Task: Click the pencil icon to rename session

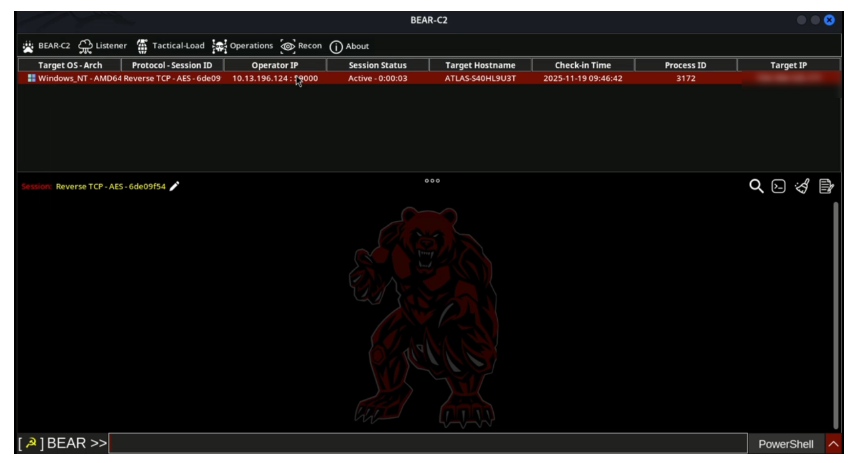Action: [174, 187]
